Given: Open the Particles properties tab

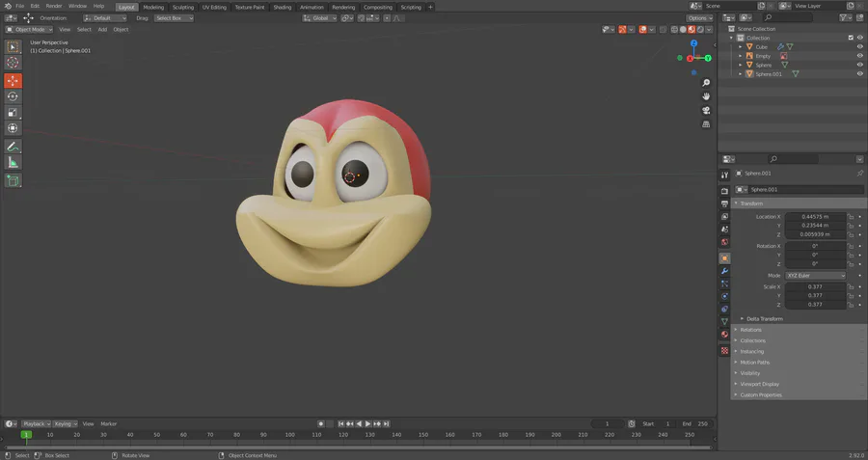Looking at the screenshot, I should [x=724, y=284].
